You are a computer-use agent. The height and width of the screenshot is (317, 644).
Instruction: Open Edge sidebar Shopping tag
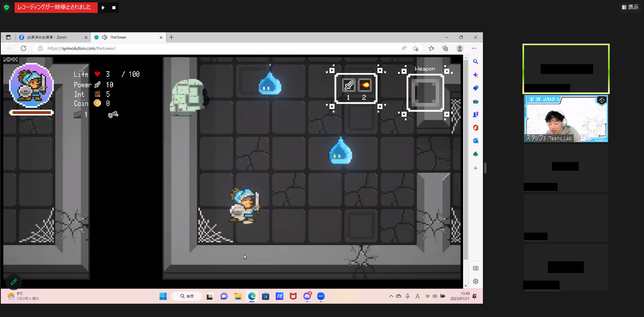[x=476, y=88]
